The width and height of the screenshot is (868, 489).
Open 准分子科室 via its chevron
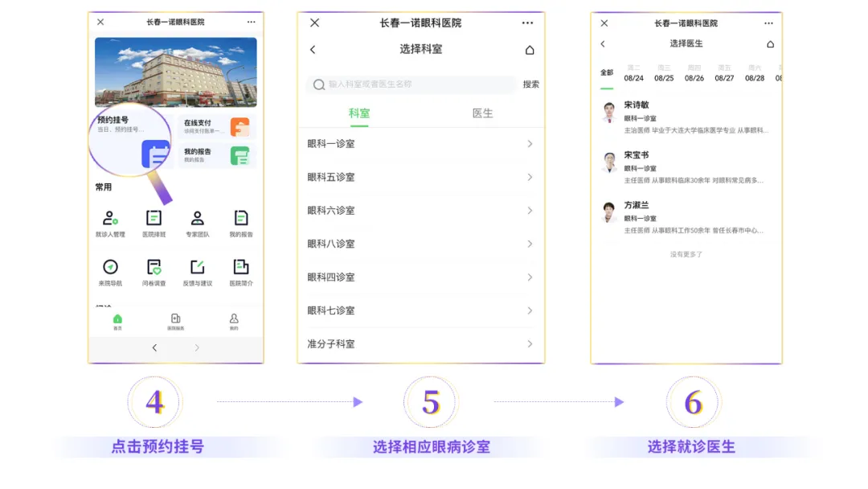click(x=530, y=344)
